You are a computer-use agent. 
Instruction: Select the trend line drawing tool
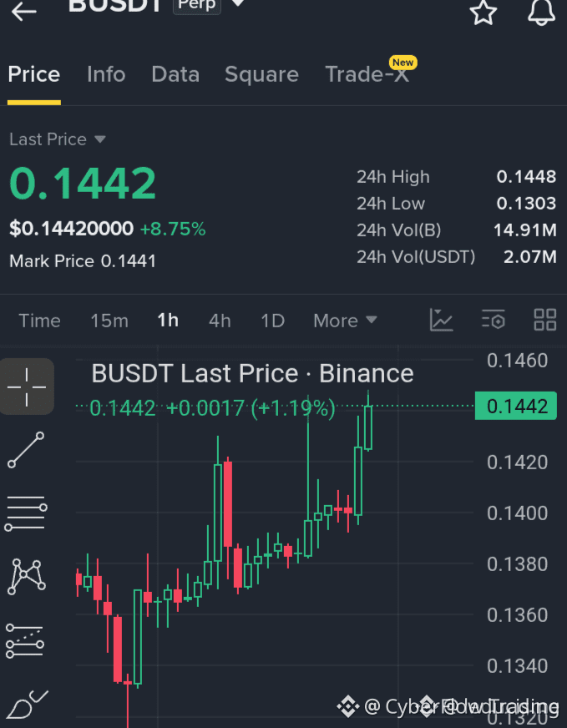point(27,450)
